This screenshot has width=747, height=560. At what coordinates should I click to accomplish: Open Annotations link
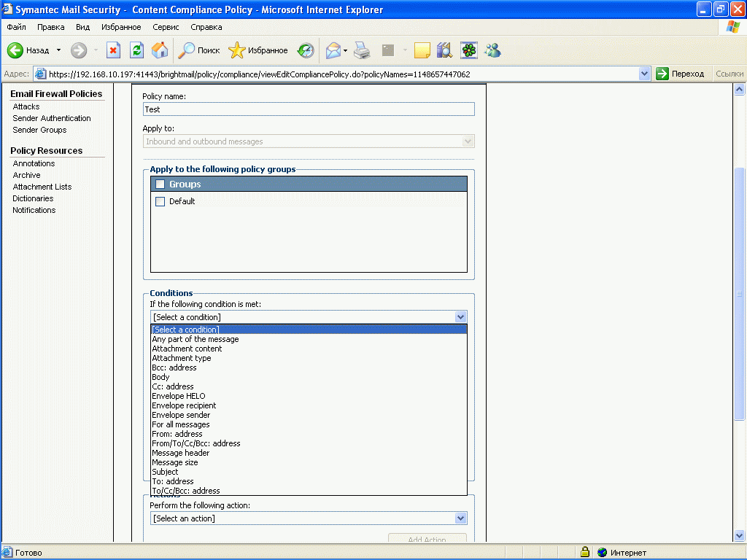(x=34, y=163)
